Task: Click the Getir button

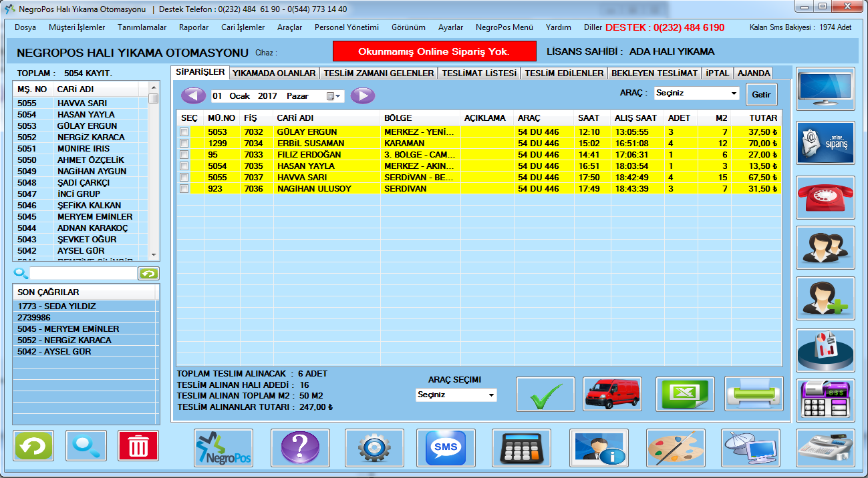Action: (x=762, y=95)
